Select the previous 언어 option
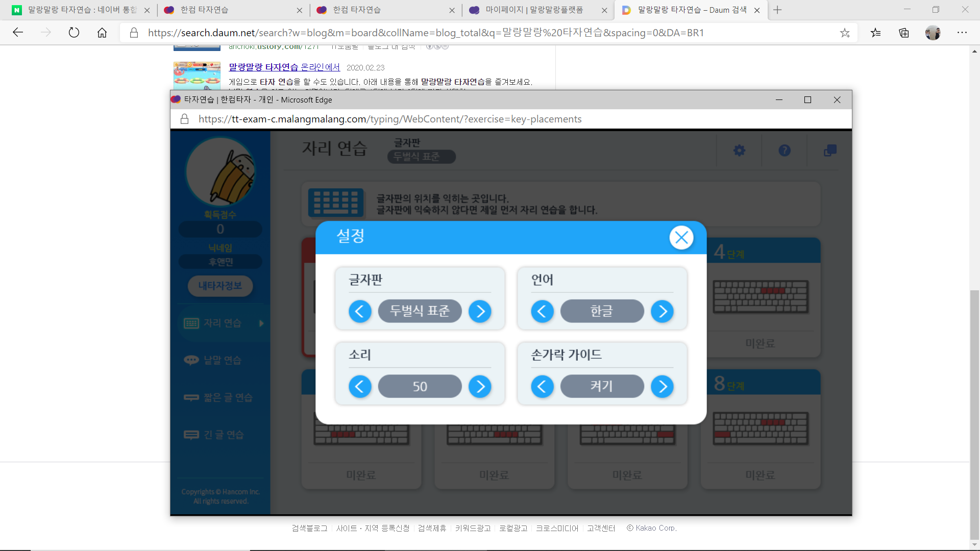980x551 pixels. (542, 311)
